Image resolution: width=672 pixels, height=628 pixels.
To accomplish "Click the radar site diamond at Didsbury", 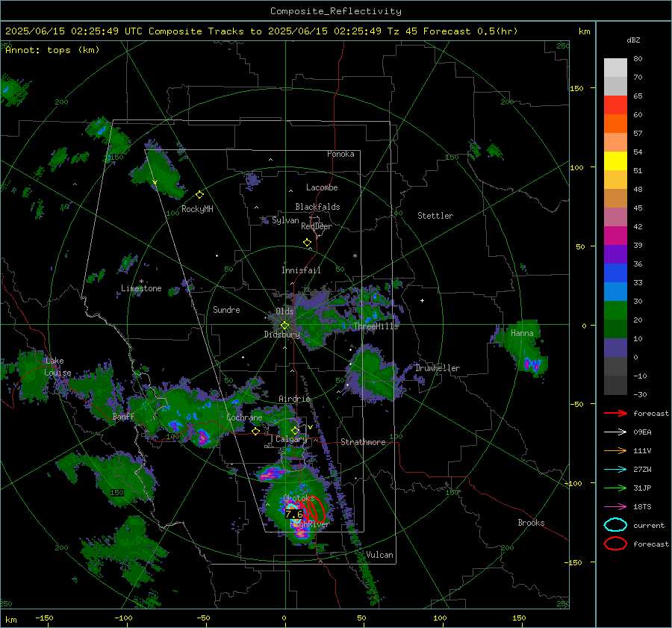I will [x=284, y=326].
